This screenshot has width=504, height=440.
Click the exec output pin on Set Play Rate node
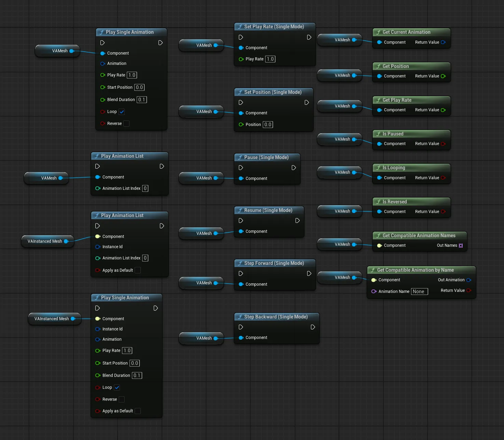[x=309, y=37]
